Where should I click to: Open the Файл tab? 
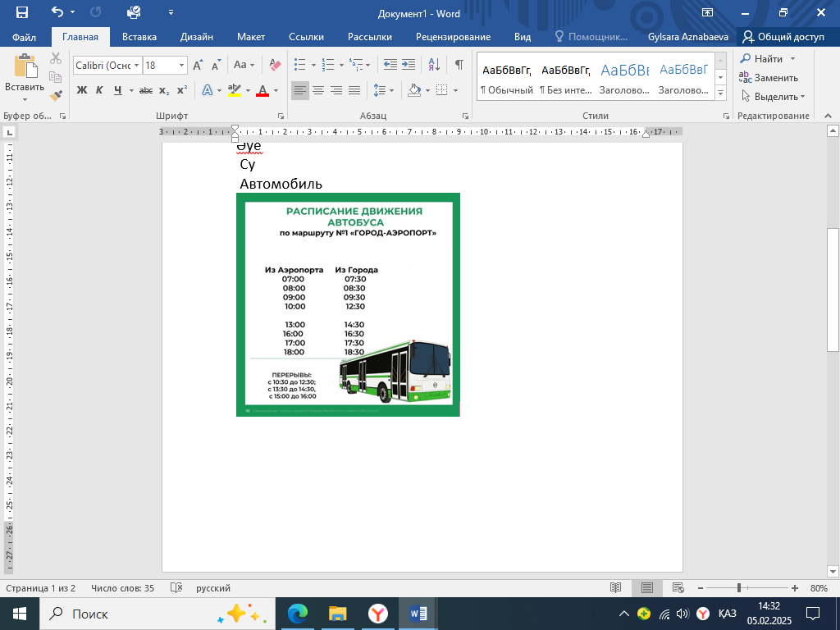click(x=24, y=37)
